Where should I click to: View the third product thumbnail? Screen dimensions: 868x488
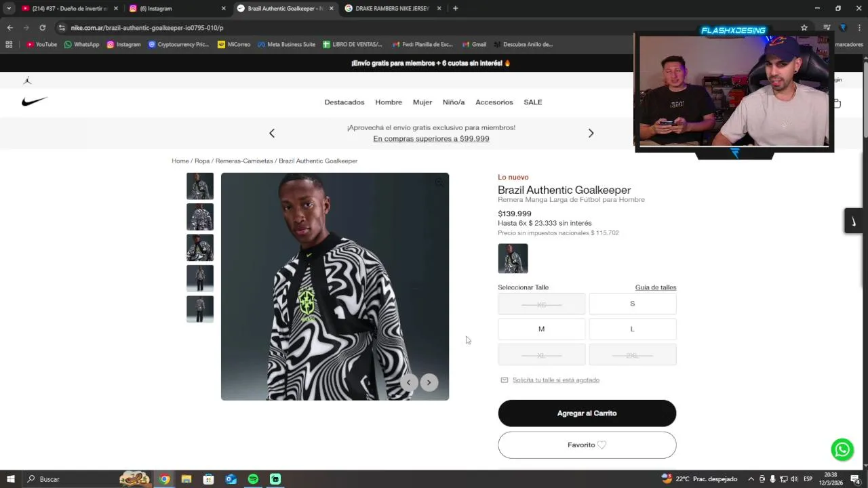[200, 247]
